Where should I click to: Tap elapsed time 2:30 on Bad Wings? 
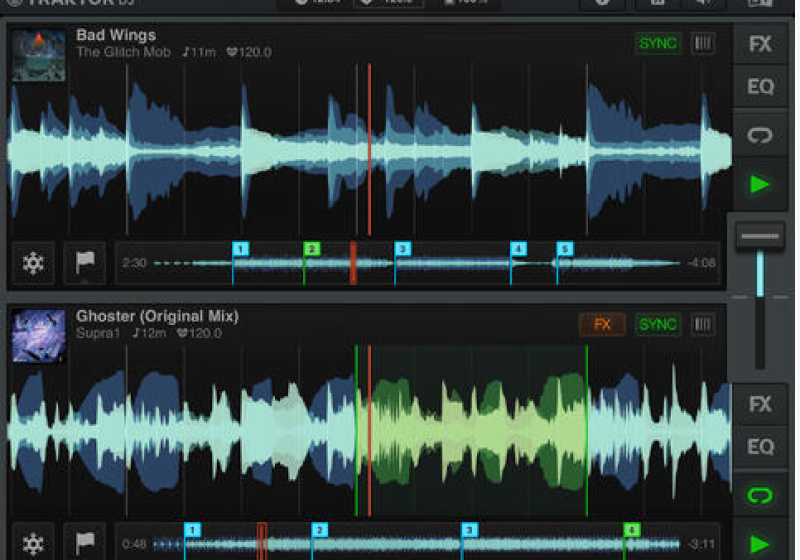[x=134, y=263]
